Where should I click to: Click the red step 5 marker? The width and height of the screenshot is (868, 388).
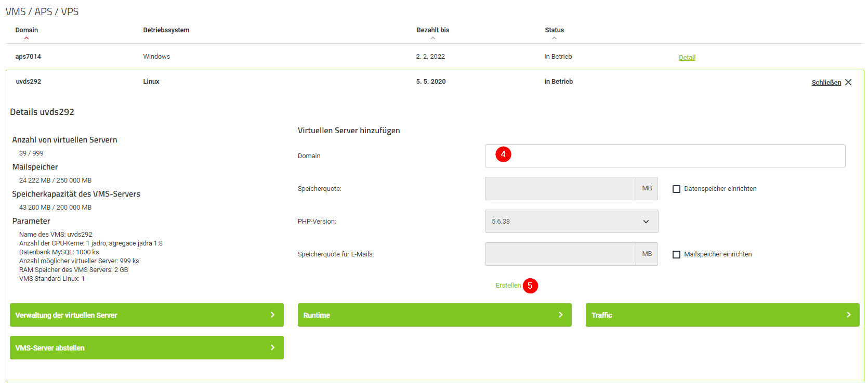(530, 286)
